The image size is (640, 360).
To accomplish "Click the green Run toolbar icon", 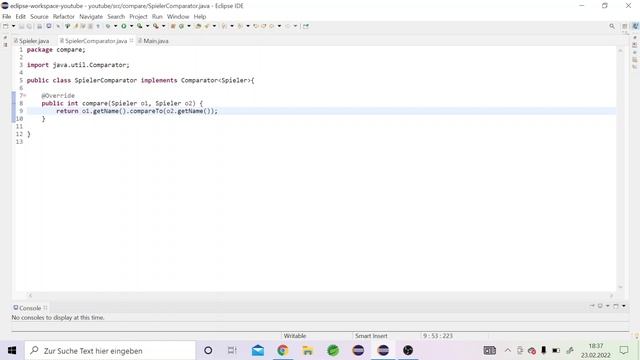I will (124, 26).
